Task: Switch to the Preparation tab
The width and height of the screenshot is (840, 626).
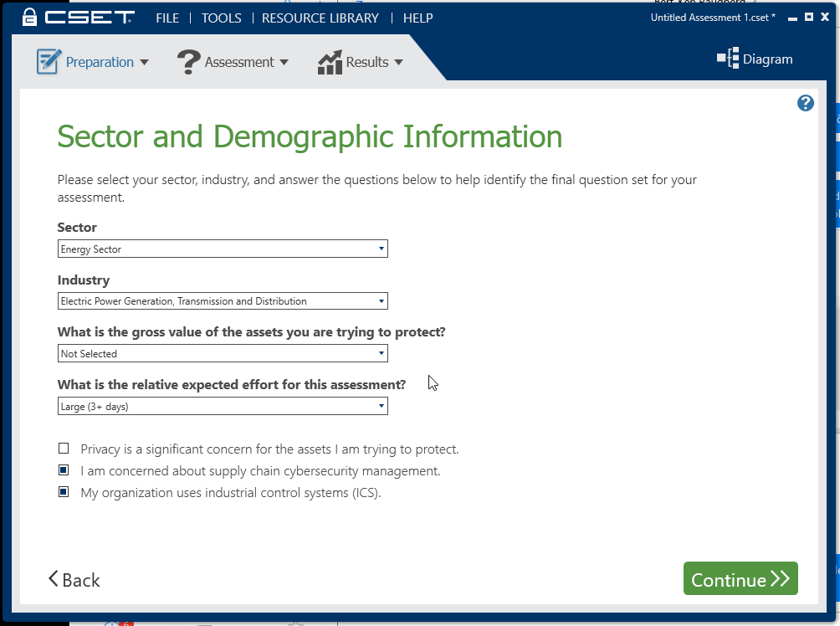Action: point(92,62)
